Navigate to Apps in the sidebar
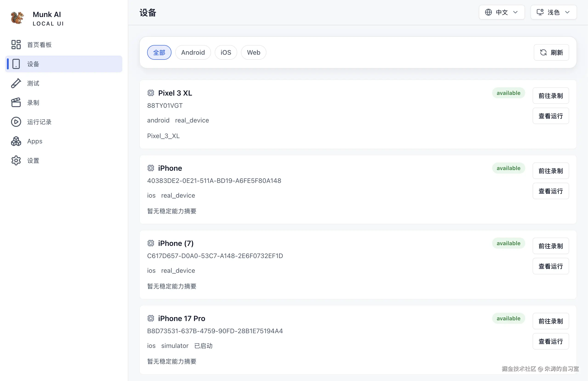Screen dimensions: 588x381 click(64, 141)
